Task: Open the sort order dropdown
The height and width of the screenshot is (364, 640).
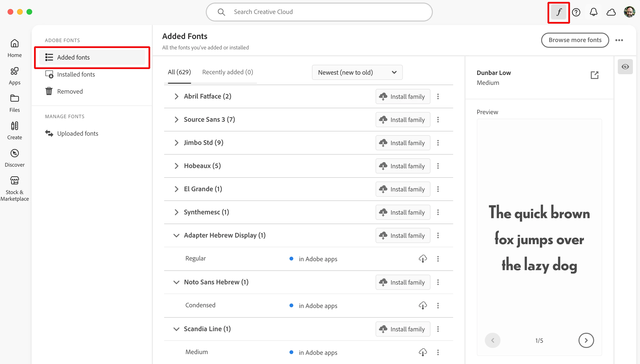Action: tap(357, 73)
